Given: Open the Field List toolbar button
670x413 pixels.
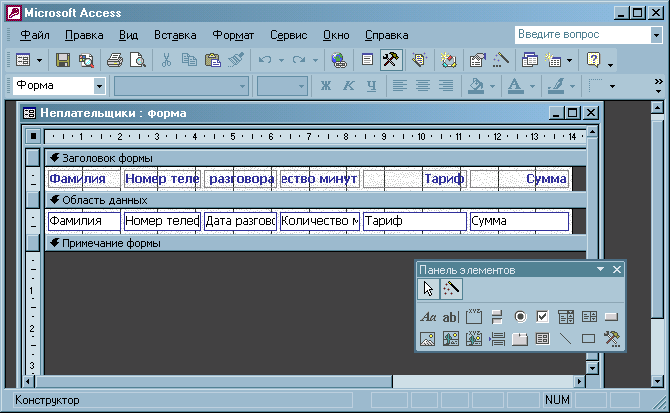Looking at the screenshot, I should pyautogui.click(x=367, y=60).
